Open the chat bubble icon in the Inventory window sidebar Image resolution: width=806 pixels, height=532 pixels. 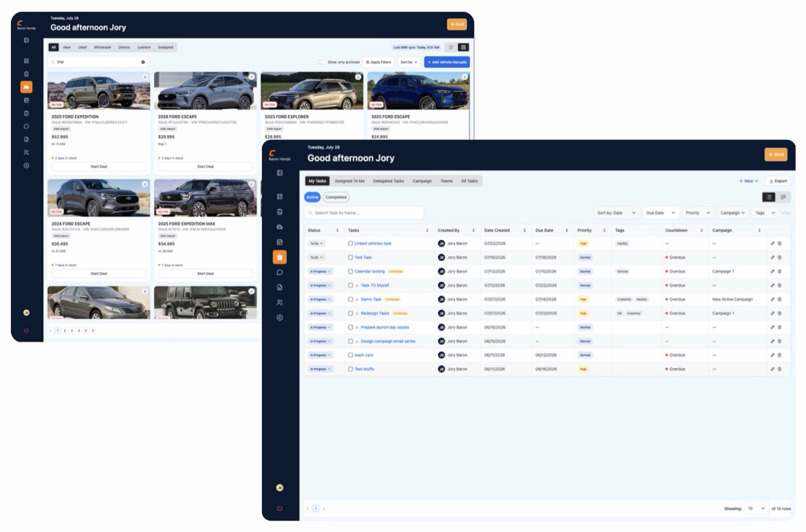[x=26, y=126]
